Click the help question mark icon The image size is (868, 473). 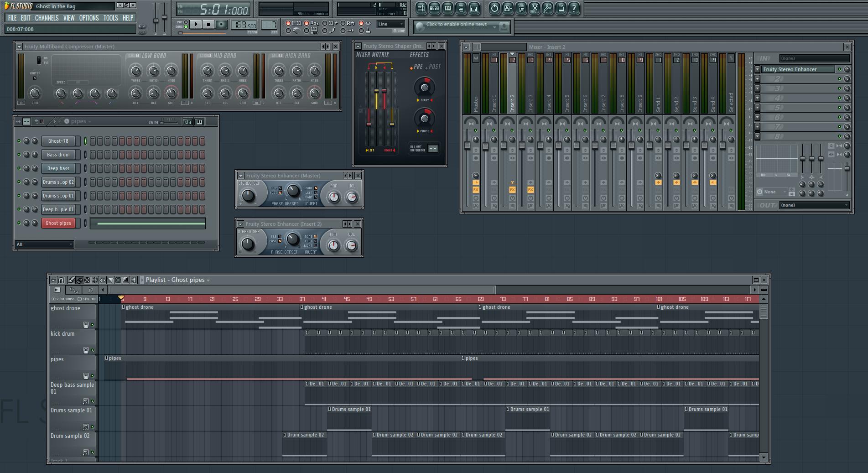pyautogui.click(x=574, y=8)
